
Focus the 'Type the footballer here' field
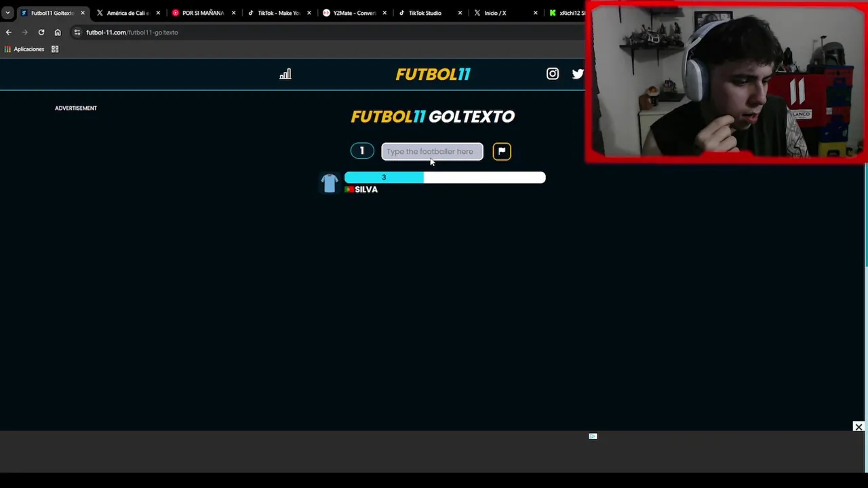[x=432, y=151]
